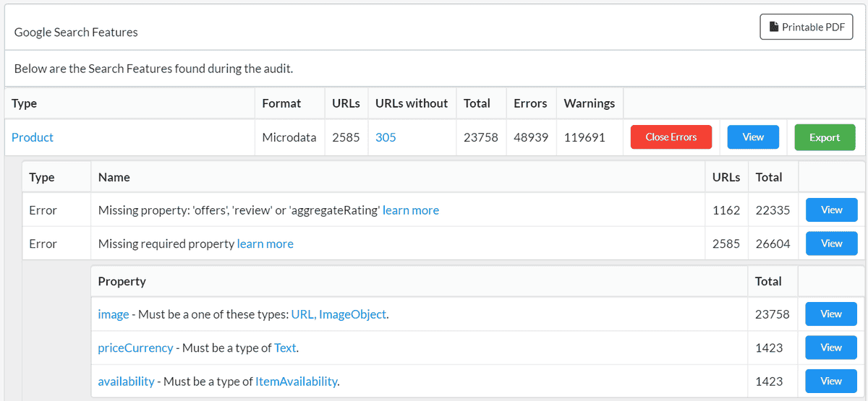Screen dimensions: 868x401
Task: Select the 119691 warnings value
Action: 584,137
